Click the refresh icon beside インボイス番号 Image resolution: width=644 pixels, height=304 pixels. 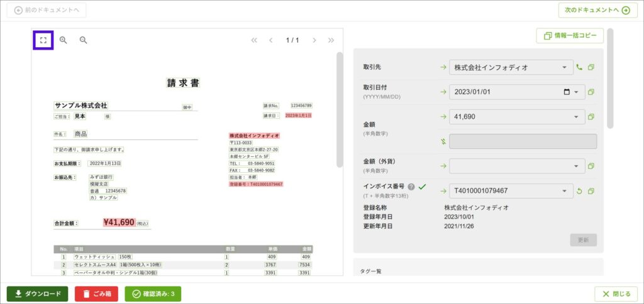click(x=579, y=191)
